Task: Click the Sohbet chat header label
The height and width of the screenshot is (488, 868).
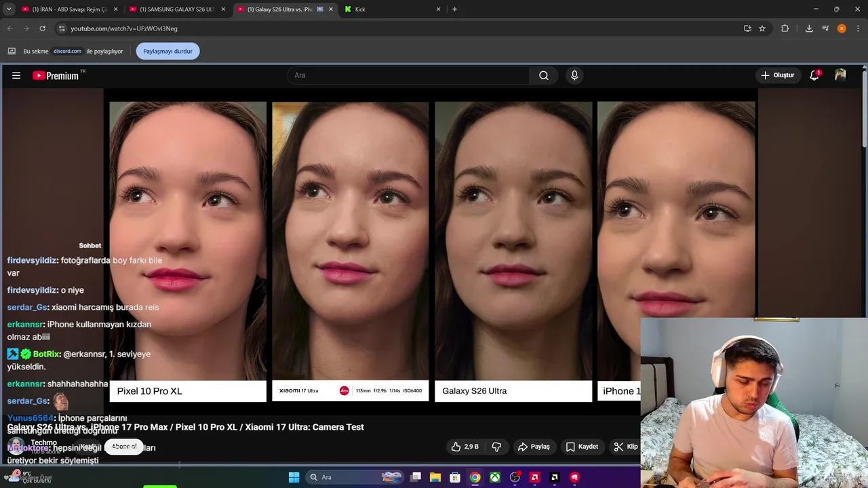Action: point(90,245)
